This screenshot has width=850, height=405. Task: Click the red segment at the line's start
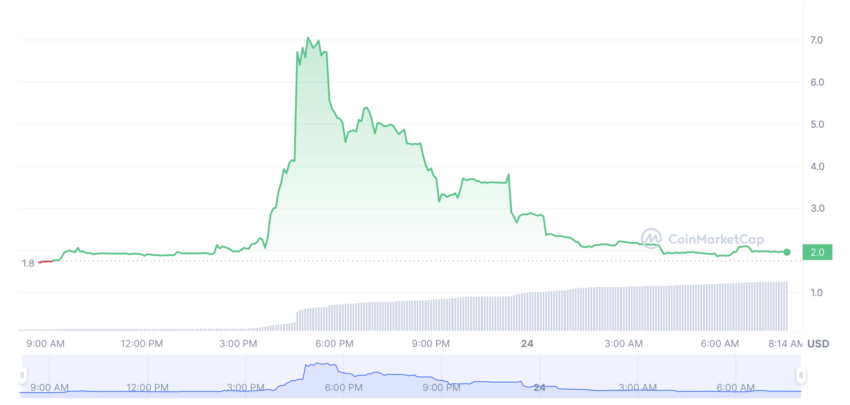point(46,262)
